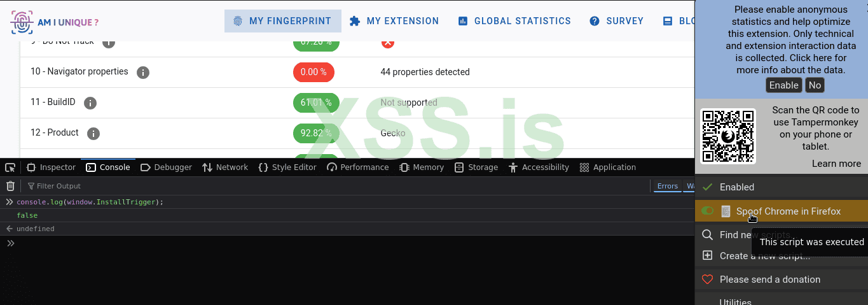Image resolution: width=868 pixels, height=305 pixels.
Task: Click the Spoof Chrome in Firefox script icon
Action: (x=726, y=211)
